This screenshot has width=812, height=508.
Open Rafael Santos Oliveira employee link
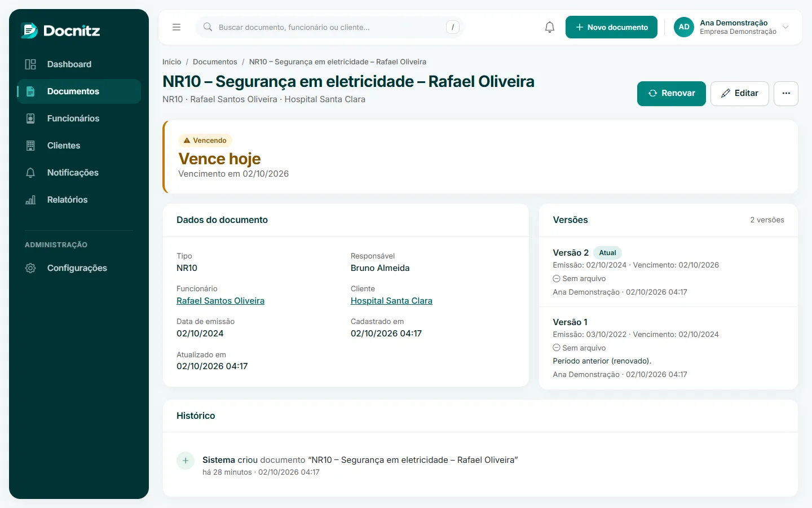click(220, 301)
